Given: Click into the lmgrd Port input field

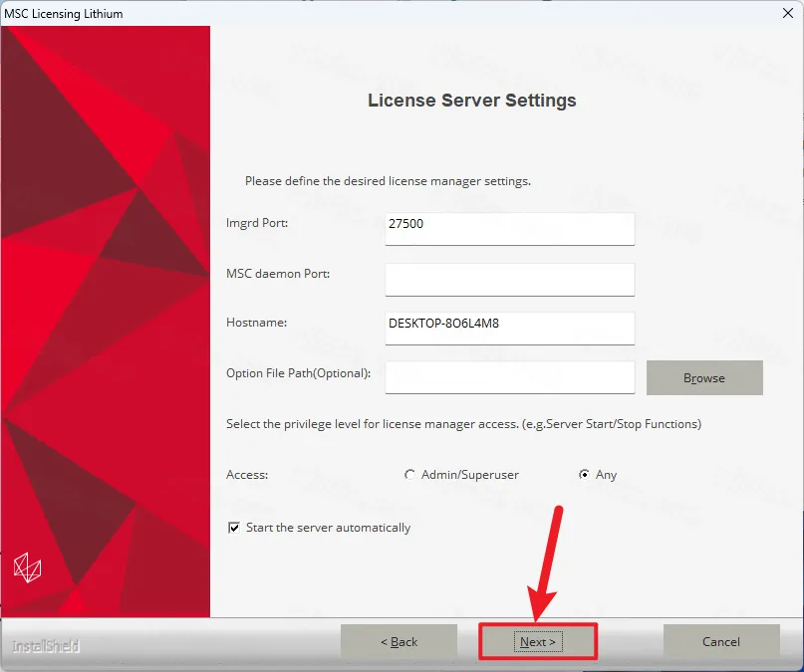Looking at the screenshot, I should coord(509,228).
